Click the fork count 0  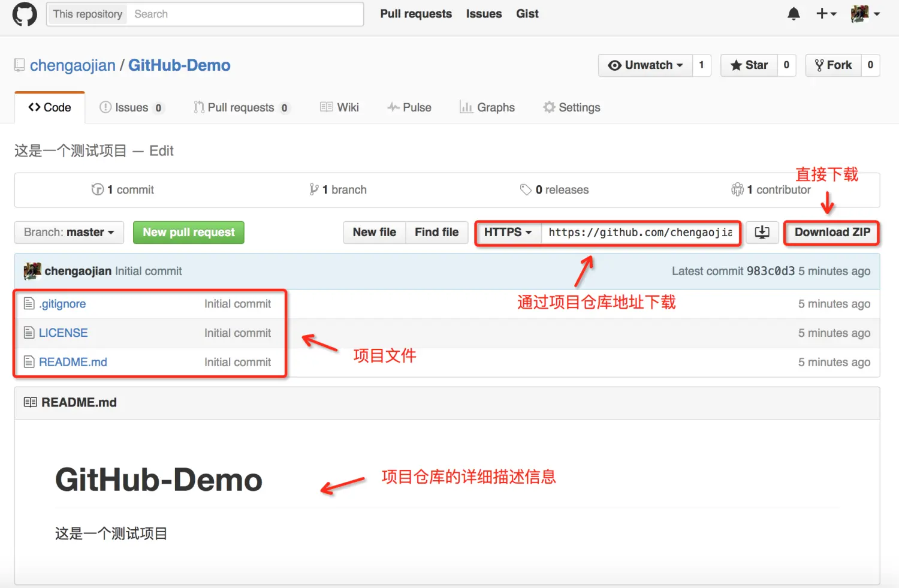point(870,65)
